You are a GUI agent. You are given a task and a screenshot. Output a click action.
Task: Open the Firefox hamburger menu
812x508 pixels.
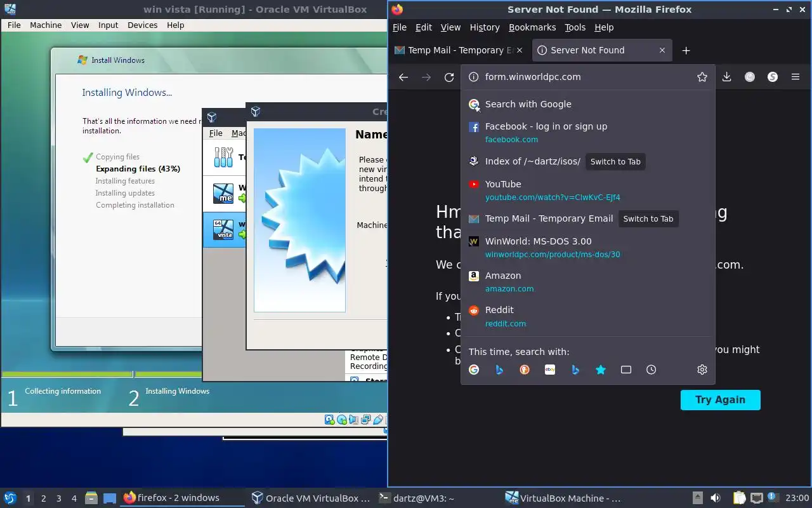point(796,77)
